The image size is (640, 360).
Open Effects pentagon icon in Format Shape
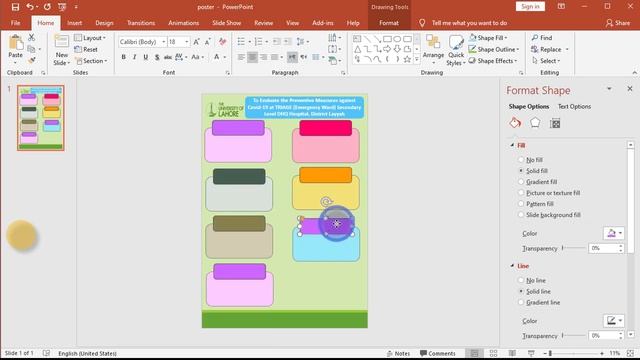coord(535,123)
